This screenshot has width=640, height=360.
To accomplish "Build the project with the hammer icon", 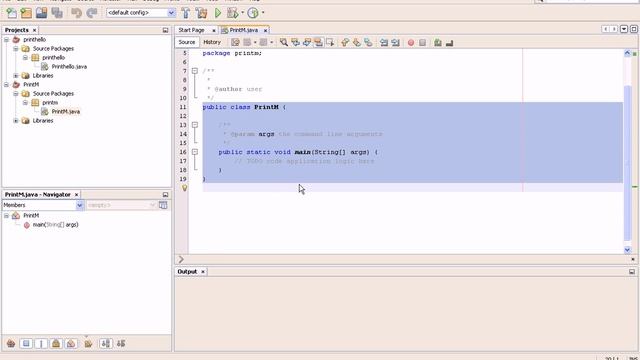I will pos(186,13).
